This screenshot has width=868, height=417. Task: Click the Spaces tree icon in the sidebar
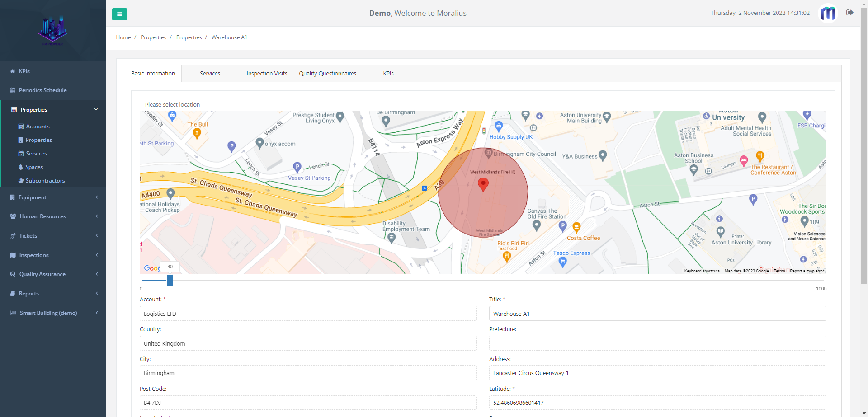click(21, 167)
